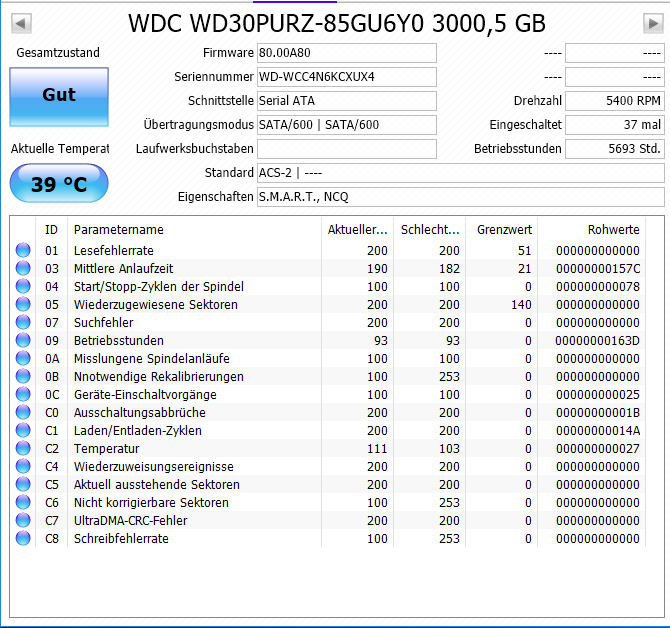Click the Standard field ACS-2
This screenshot has height=628, width=670.
[461, 173]
